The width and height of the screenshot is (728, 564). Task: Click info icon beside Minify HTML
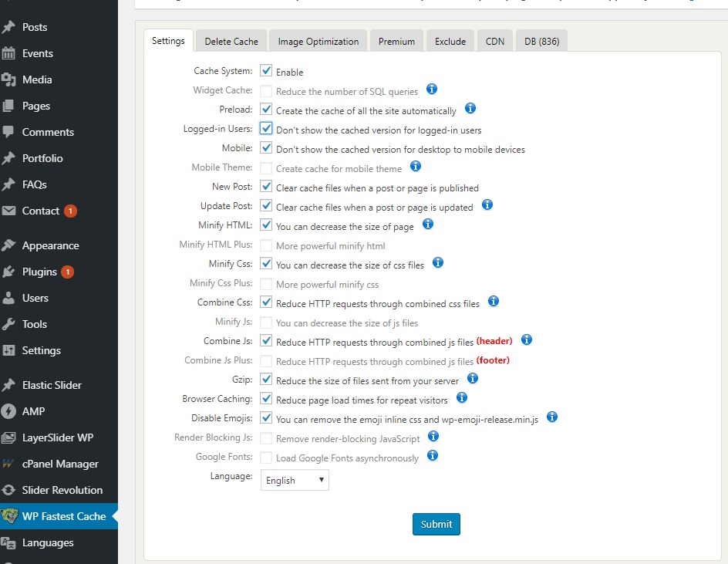427,225
